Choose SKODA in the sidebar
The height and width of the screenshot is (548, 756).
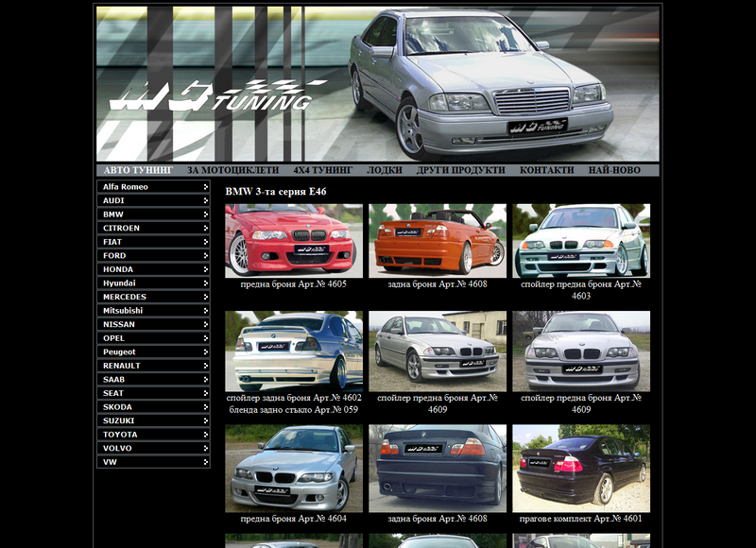point(153,407)
